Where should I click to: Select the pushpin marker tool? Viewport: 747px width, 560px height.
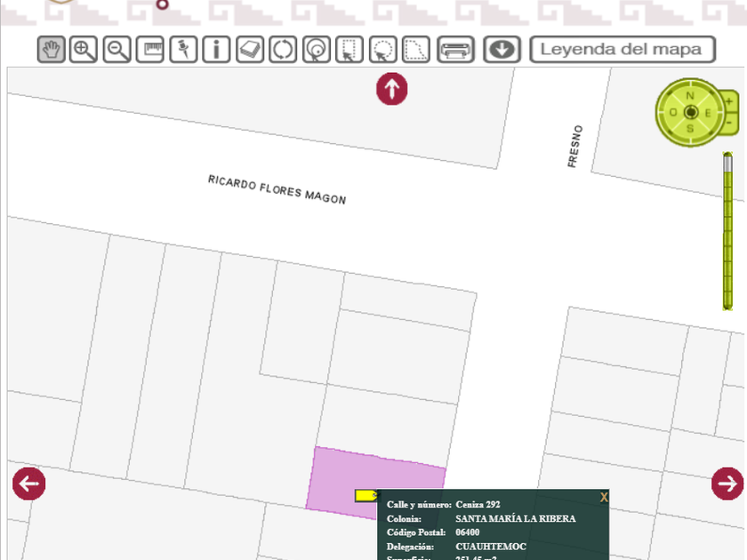tap(183, 50)
